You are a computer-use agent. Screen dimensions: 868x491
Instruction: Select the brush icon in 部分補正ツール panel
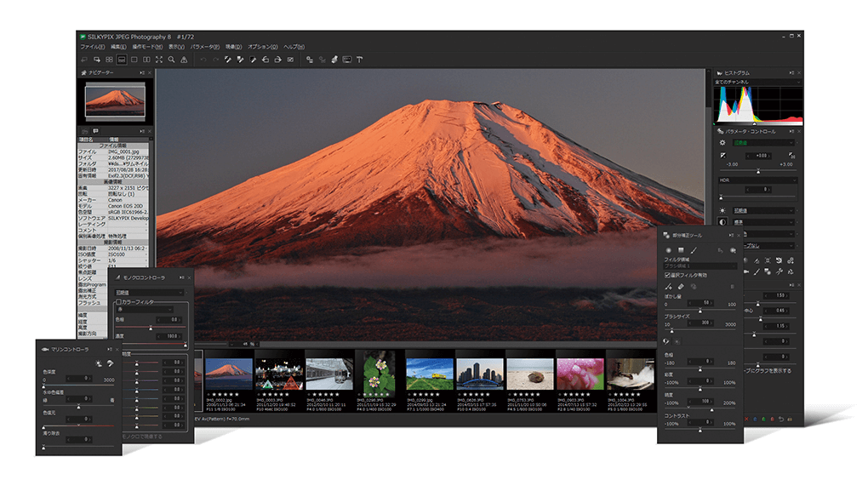(x=693, y=250)
